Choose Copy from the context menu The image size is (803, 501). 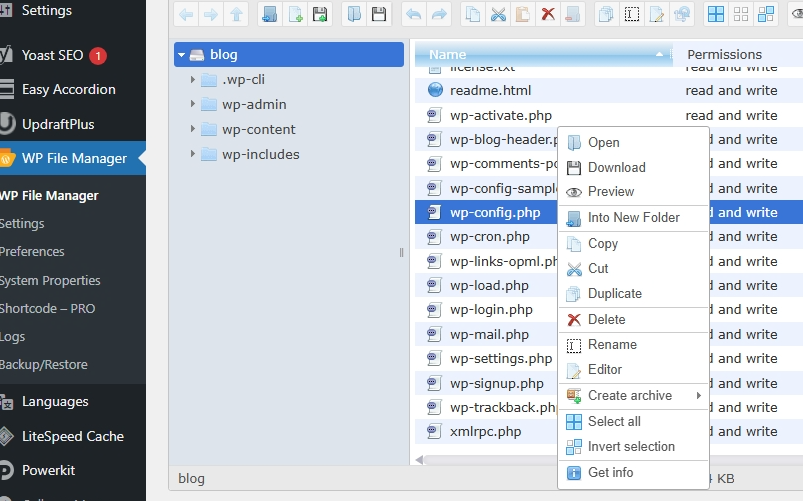633,243
